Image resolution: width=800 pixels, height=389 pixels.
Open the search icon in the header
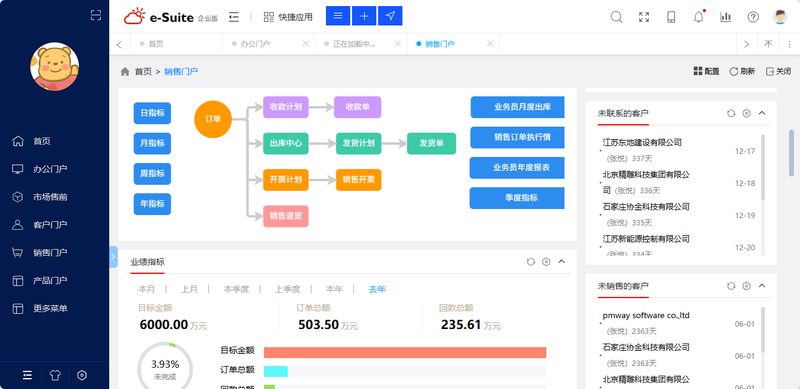616,17
